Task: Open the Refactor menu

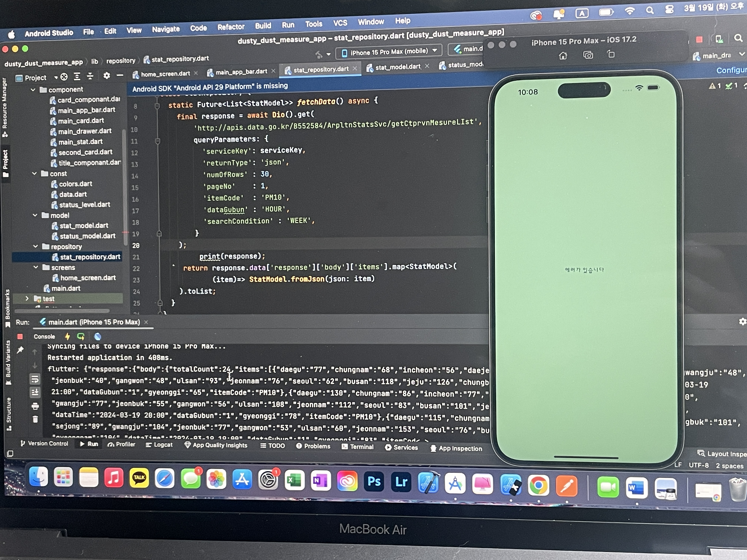Action: pos(231,27)
